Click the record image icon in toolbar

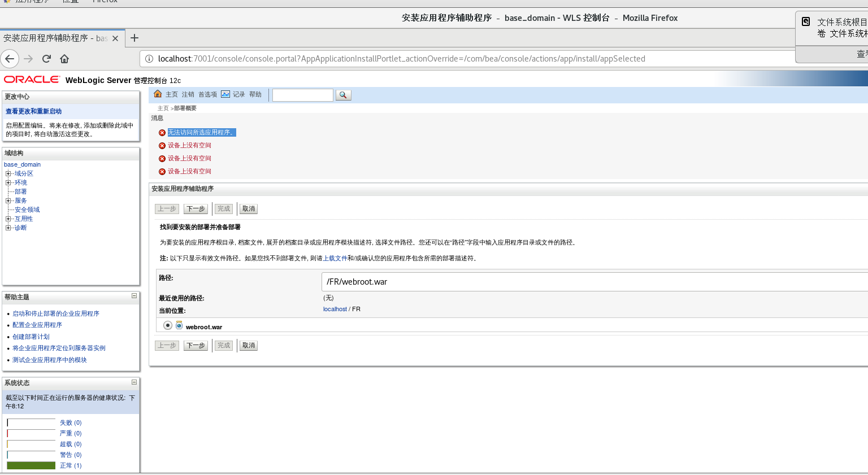pos(225,94)
